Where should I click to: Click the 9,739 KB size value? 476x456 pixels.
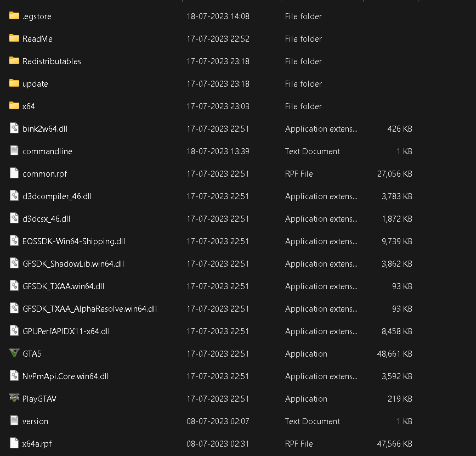(397, 241)
